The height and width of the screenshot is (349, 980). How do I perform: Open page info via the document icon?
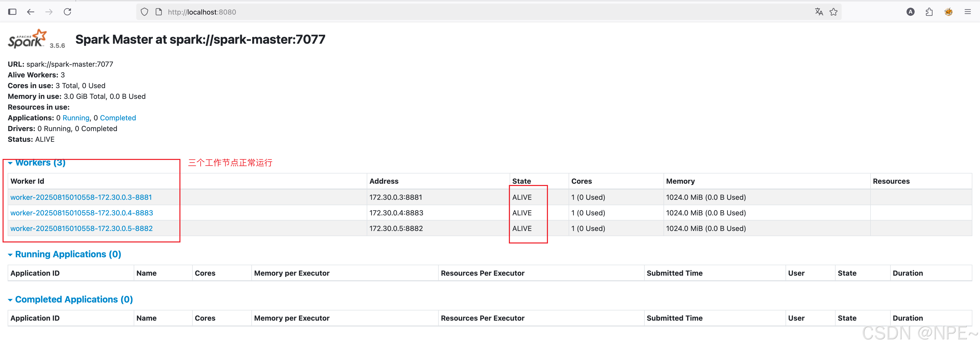(159, 12)
